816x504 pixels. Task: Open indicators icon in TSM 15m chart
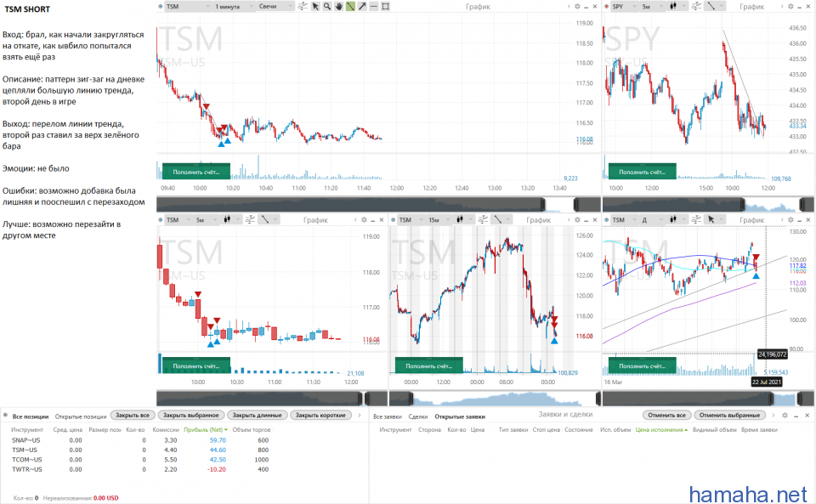[483, 220]
